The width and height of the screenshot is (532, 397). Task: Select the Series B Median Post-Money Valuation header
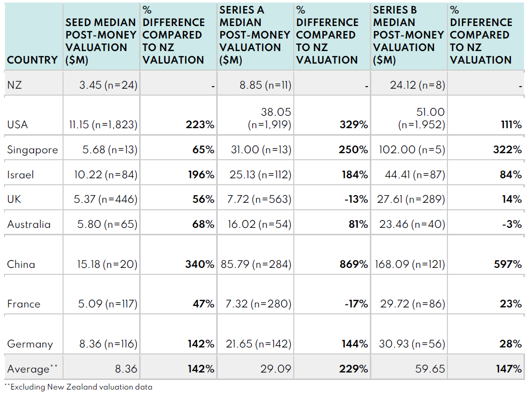pos(408,35)
